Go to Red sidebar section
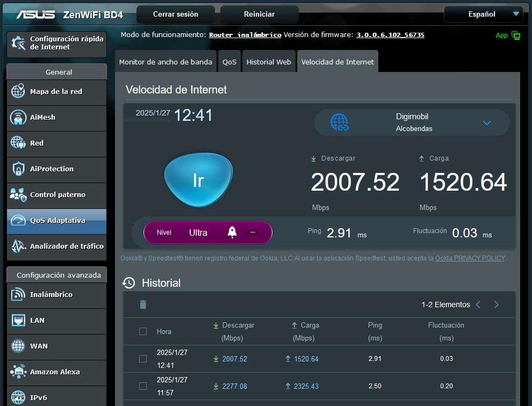The width and height of the screenshot is (532, 406). pyautogui.click(x=56, y=143)
